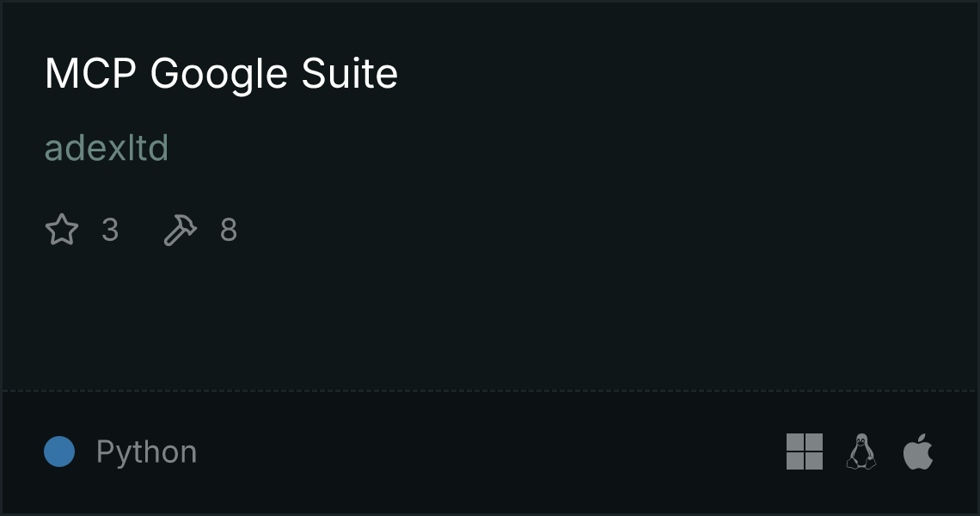Toggle macOS compatibility badge
980x516 pixels.
[916, 451]
